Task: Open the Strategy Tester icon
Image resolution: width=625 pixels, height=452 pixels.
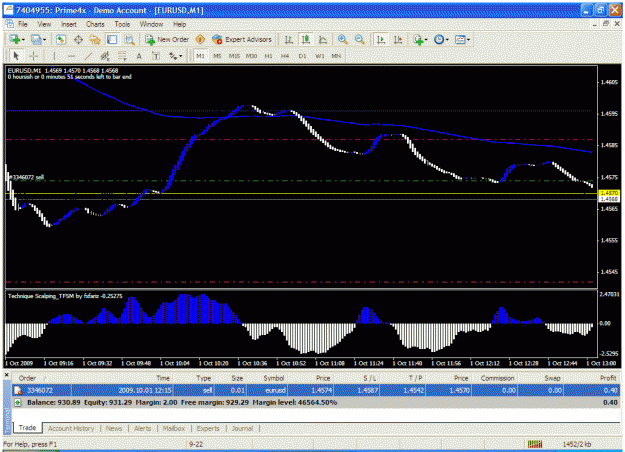Action: 130,39
